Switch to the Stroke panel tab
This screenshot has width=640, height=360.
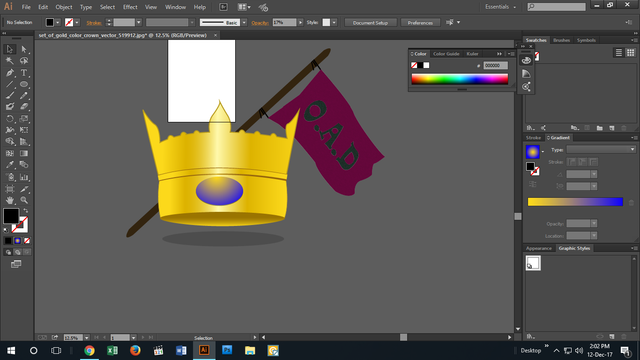[533, 138]
